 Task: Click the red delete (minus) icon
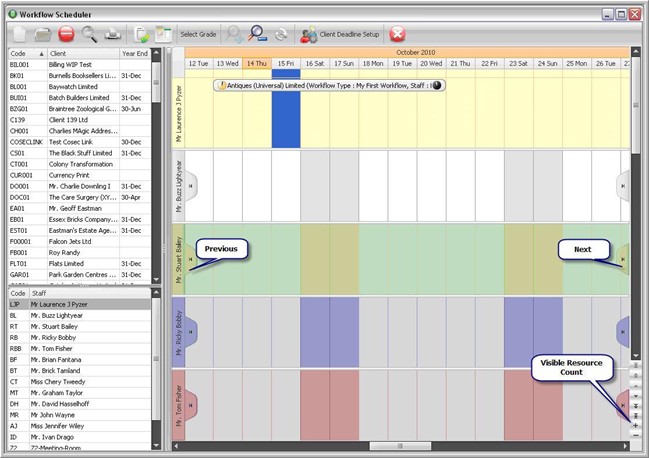66,34
